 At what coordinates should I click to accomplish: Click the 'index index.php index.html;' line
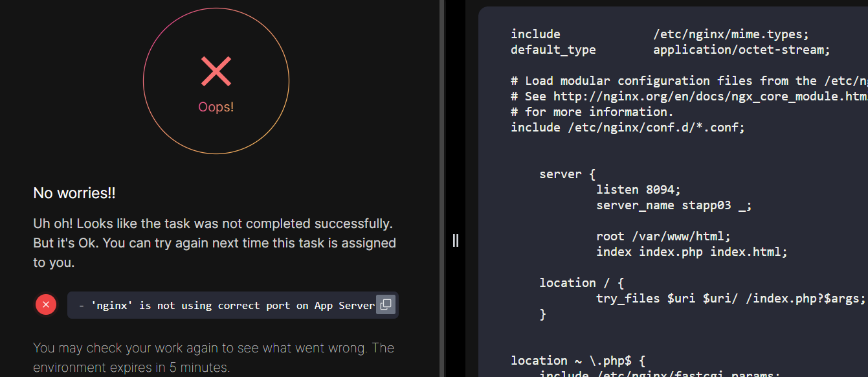692,252
